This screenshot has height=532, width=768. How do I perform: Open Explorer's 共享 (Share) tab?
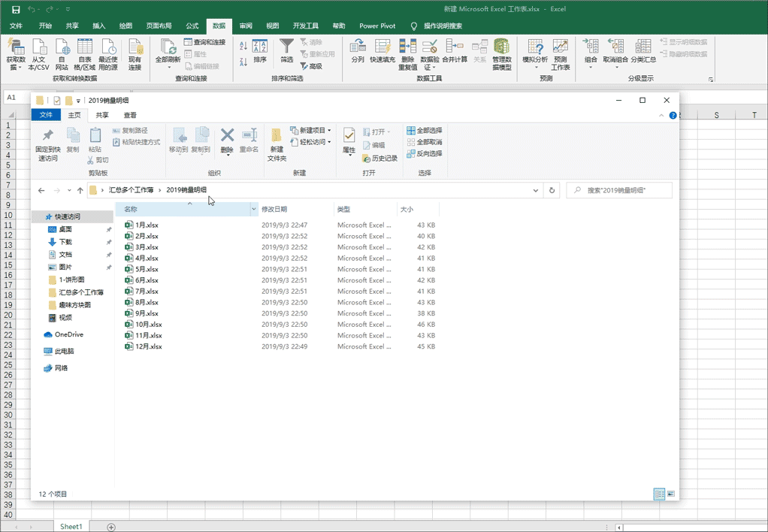point(102,115)
